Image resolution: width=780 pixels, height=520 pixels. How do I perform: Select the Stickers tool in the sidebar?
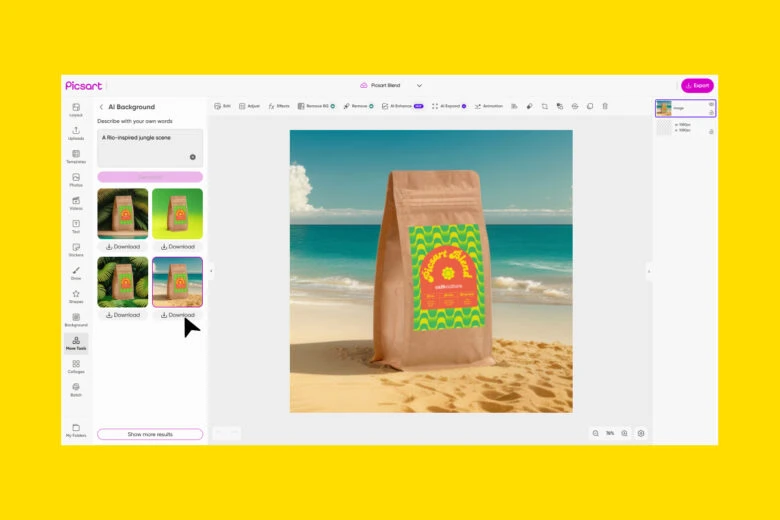click(76, 249)
